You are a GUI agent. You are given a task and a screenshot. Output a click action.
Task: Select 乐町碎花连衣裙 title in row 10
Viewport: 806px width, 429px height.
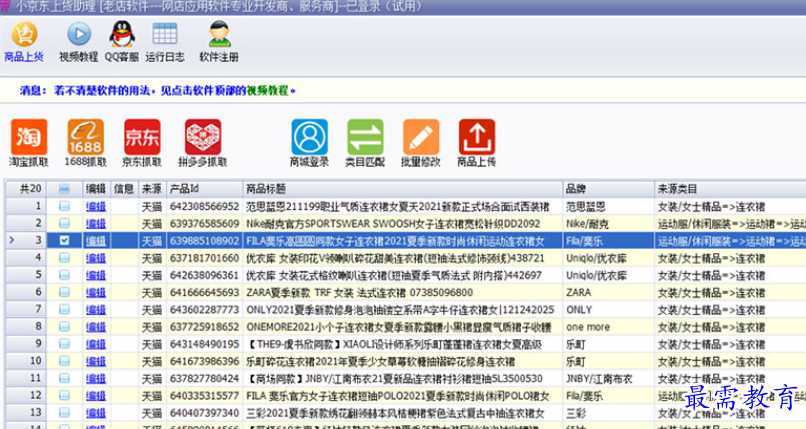point(402,361)
